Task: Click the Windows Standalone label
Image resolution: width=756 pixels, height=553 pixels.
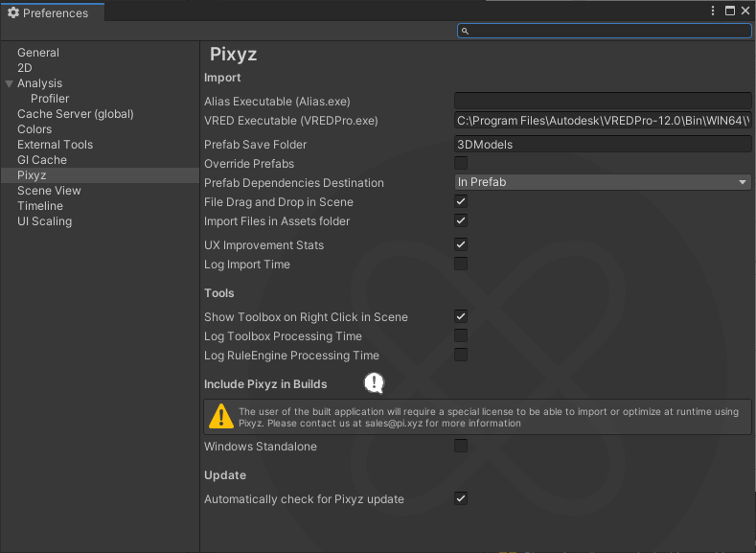Action: [261, 447]
